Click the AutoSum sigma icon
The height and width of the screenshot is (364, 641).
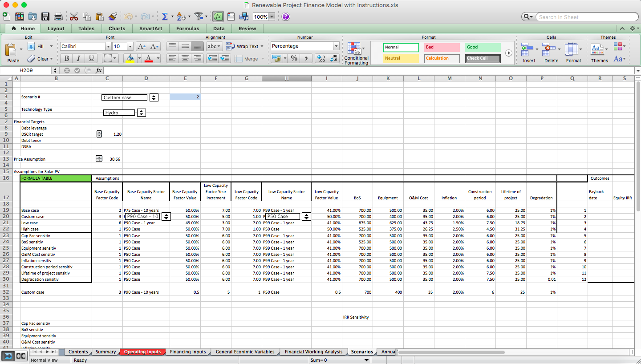(165, 16)
